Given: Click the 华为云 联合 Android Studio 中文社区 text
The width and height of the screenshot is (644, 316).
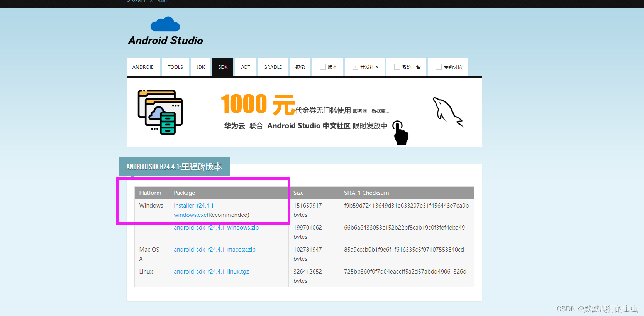Looking at the screenshot, I should point(287,126).
